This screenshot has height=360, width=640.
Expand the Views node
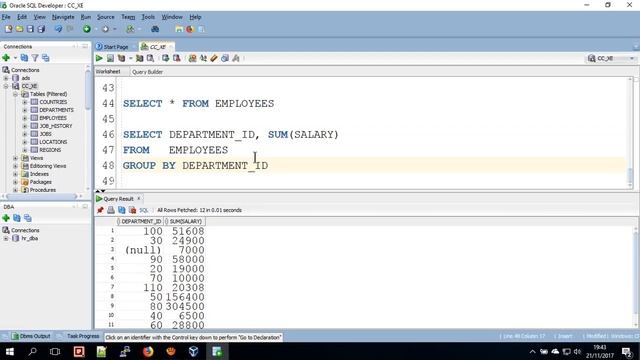click(x=15, y=158)
